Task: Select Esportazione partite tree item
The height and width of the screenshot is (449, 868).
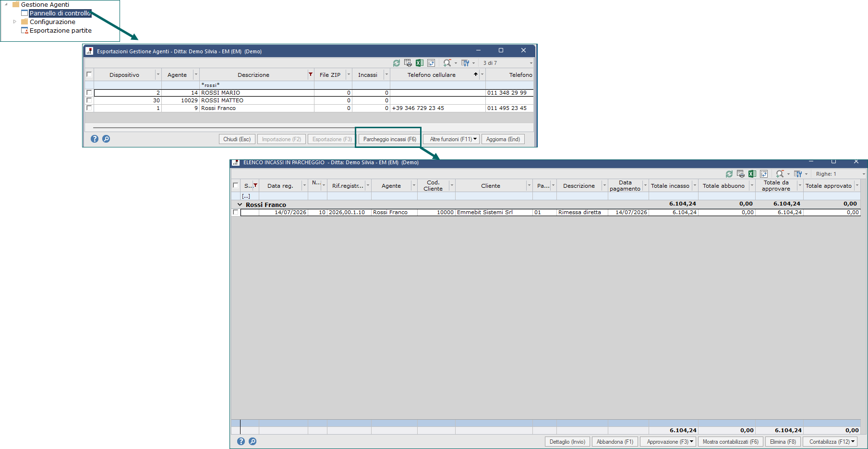Action: point(60,30)
